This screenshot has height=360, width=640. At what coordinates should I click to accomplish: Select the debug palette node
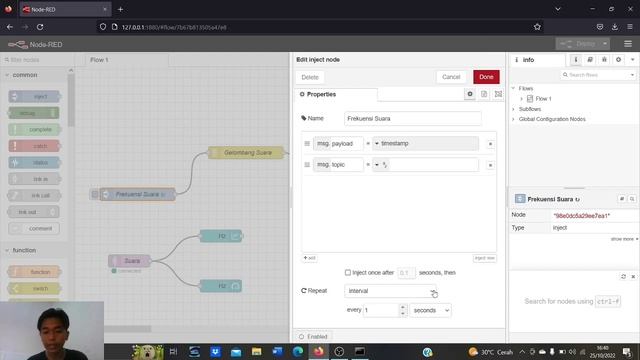(x=34, y=113)
